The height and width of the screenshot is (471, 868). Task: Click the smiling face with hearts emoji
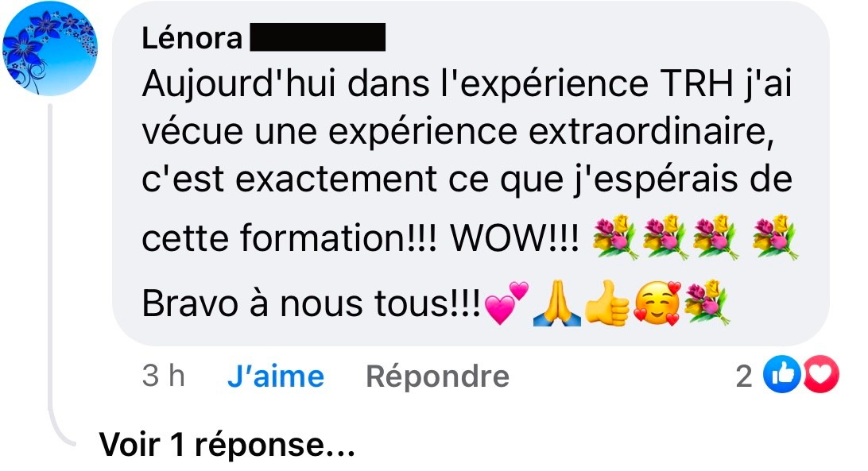pyautogui.click(x=657, y=303)
